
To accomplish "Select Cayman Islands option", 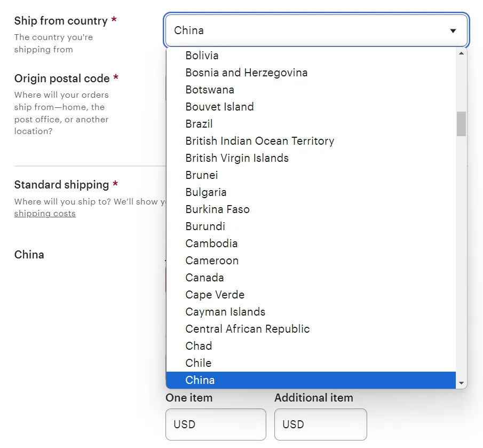I will [225, 312].
